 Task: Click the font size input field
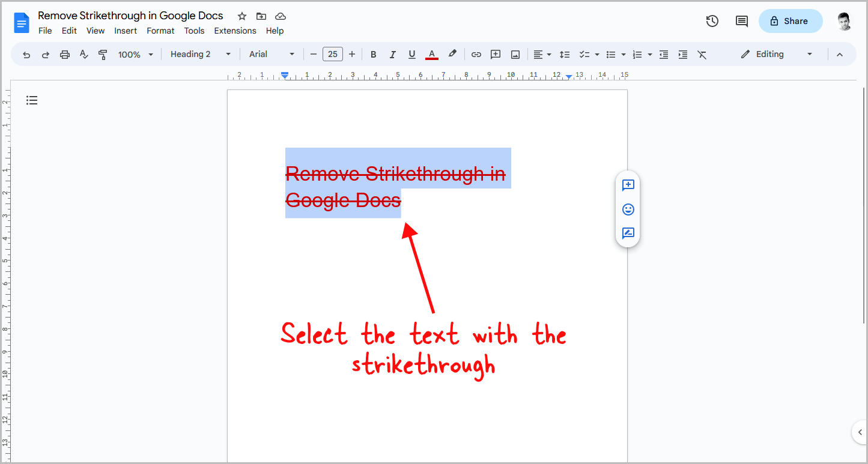(x=332, y=54)
